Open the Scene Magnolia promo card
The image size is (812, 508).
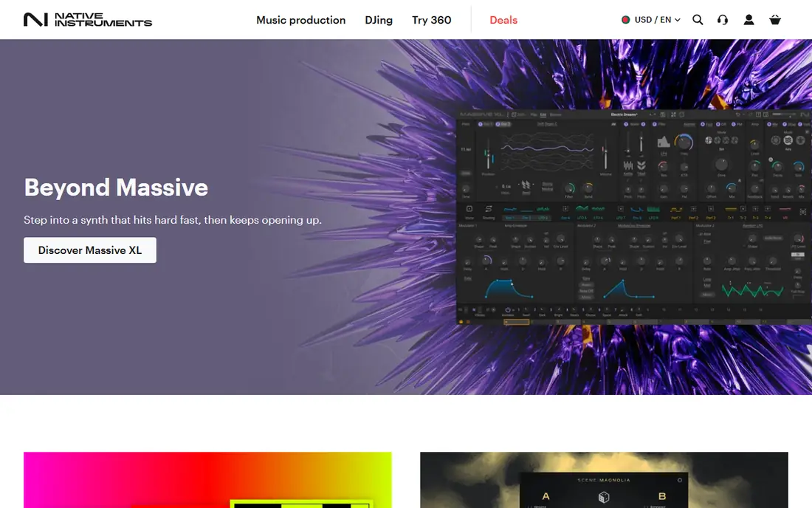[x=604, y=480]
